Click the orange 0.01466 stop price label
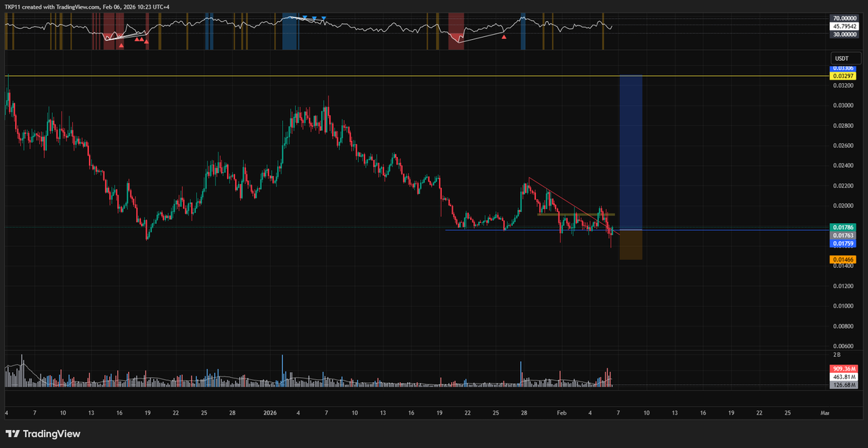The image size is (868, 448). pyautogui.click(x=843, y=258)
